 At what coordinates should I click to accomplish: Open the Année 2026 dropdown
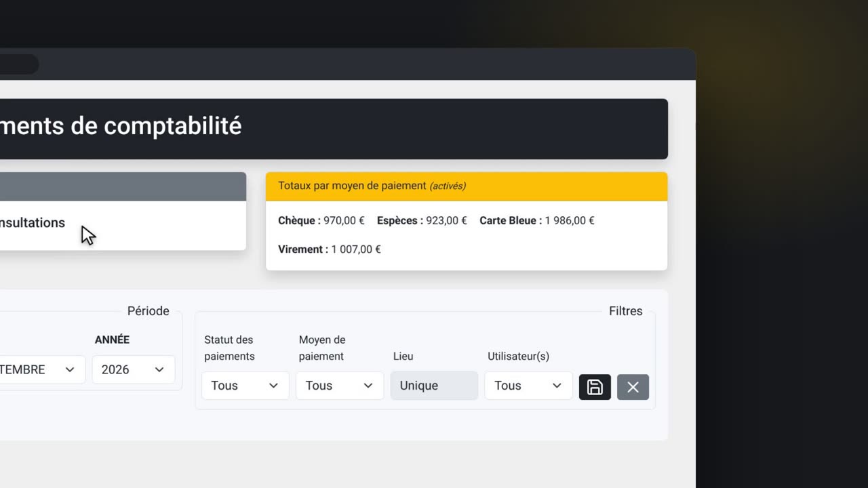134,369
